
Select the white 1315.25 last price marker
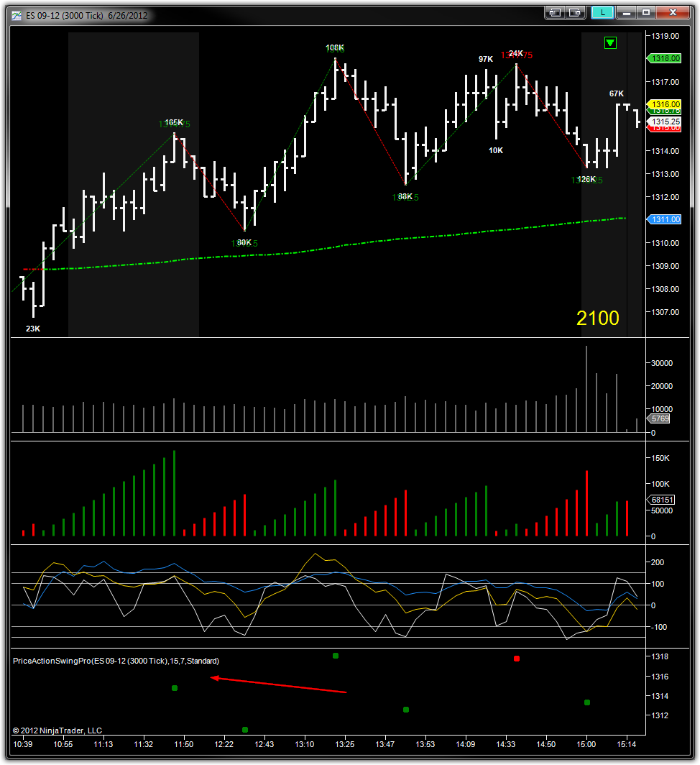tap(664, 122)
